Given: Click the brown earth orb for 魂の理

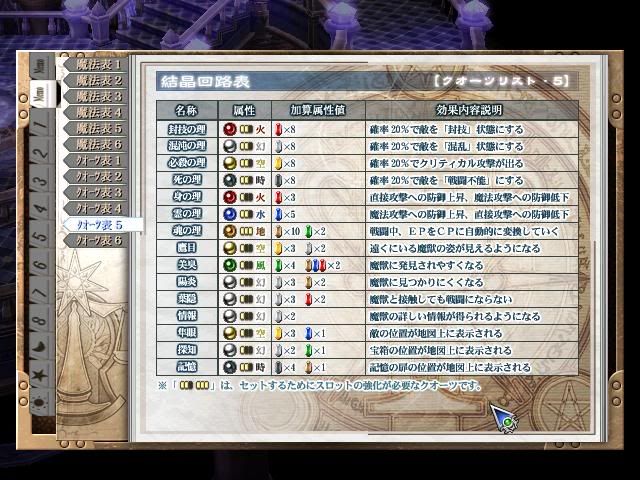Looking at the screenshot, I should click(x=230, y=231).
